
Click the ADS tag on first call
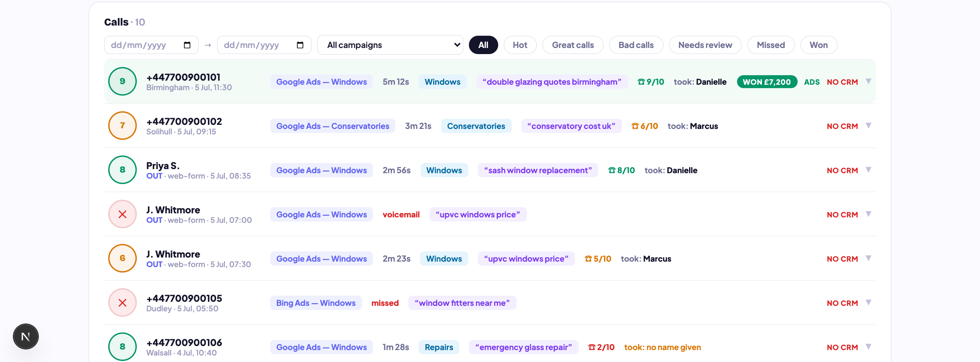812,82
